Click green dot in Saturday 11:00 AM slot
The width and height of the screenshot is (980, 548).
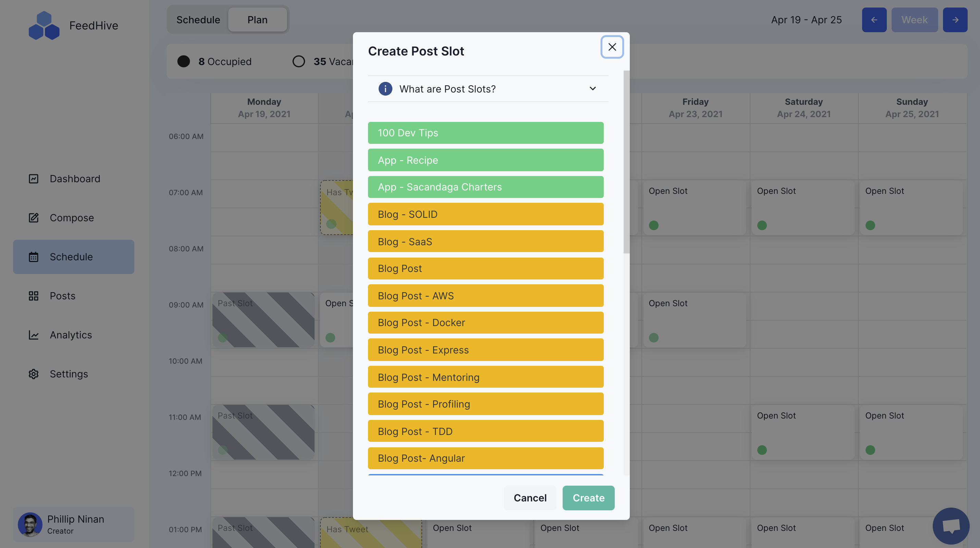click(762, 450)
